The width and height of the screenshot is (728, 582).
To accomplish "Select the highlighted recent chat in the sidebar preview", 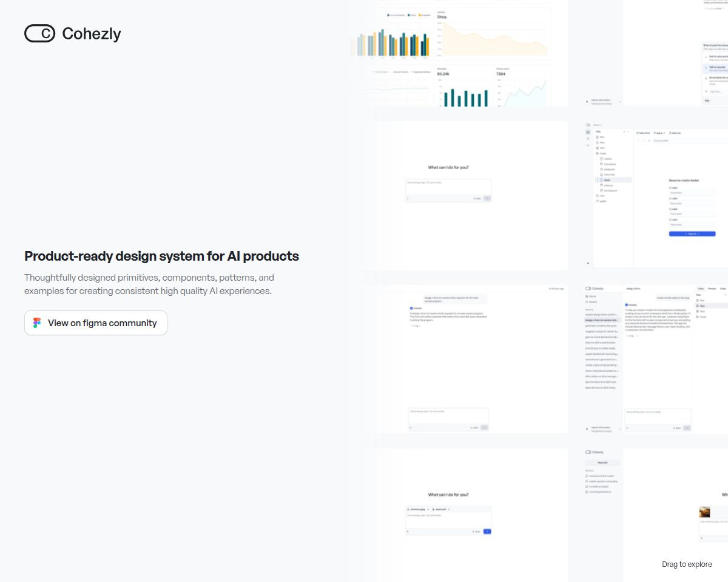I will point(602,320).
